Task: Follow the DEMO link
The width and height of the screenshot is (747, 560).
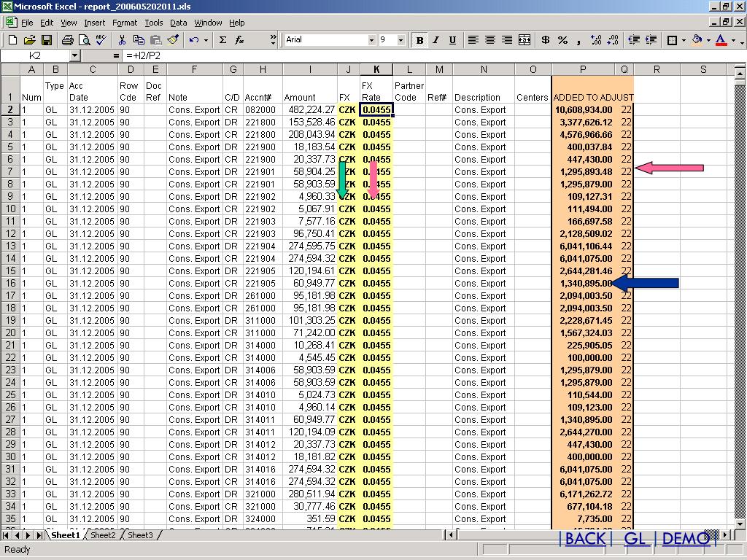Action: (x=685, y=539)
